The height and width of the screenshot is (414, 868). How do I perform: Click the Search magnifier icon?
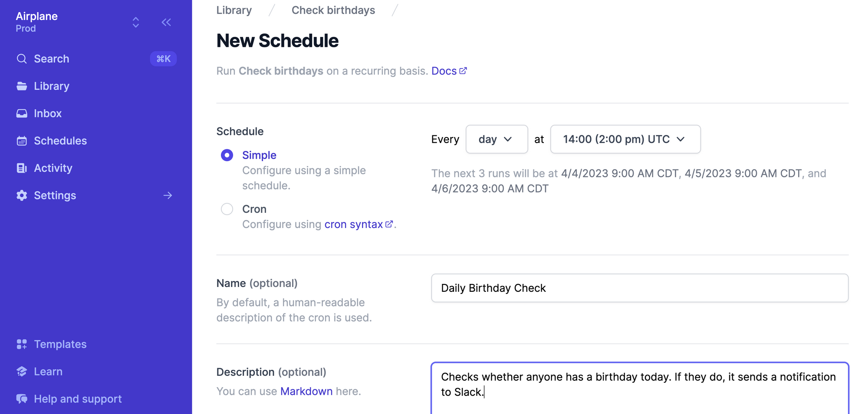click(22, 59)
